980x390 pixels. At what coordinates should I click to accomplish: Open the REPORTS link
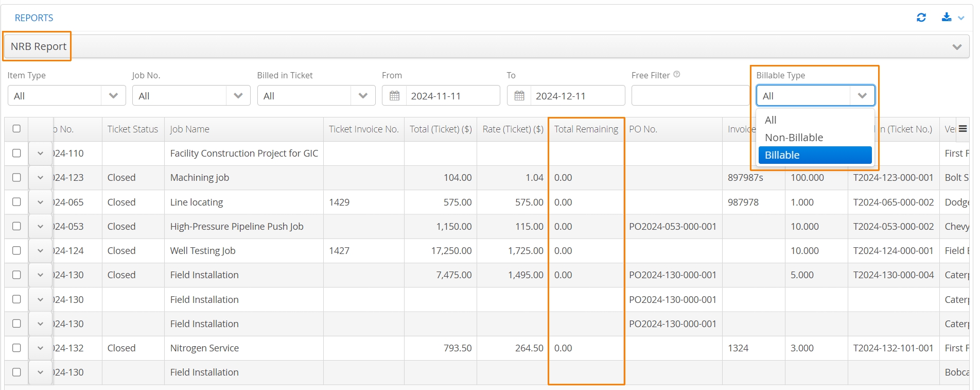click(34, 18)
